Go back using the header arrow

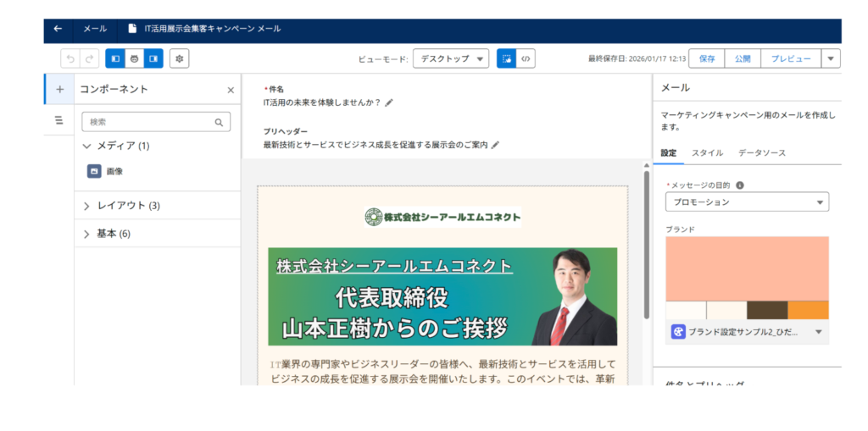pos(58,29)
